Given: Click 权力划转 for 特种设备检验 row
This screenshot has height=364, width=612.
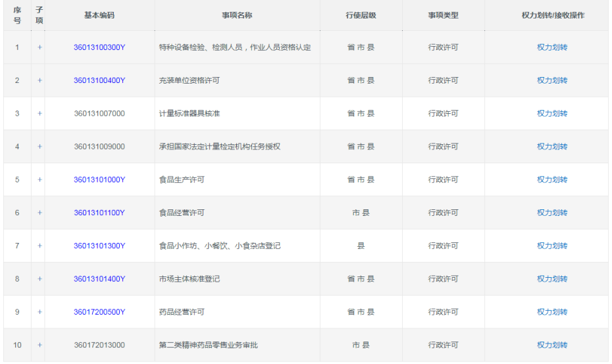Looking at the screenshot, I should [551, 47].
